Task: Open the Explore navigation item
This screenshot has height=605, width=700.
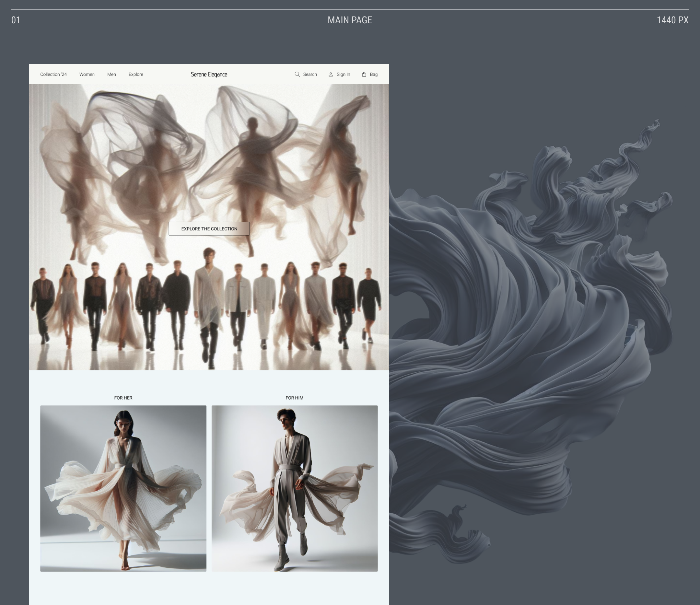Action: coord(135,74)
